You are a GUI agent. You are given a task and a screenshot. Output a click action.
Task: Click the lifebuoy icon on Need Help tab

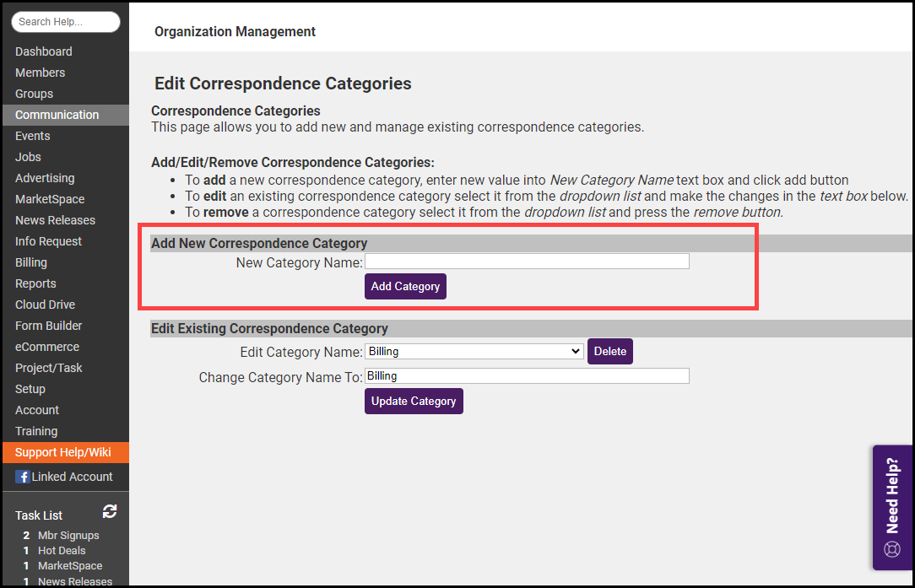892,549
